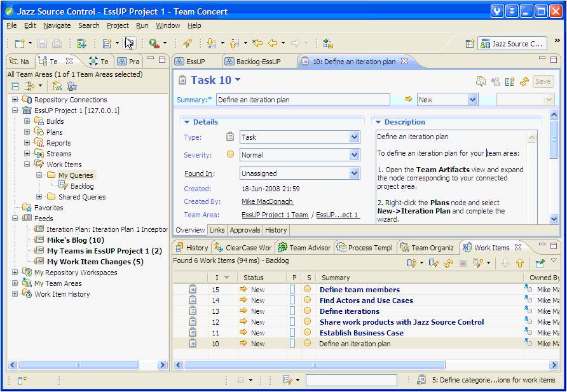Screen dimensions: 567x392
Task: Click the Open Perspective icon
Action: coord(470,44)
